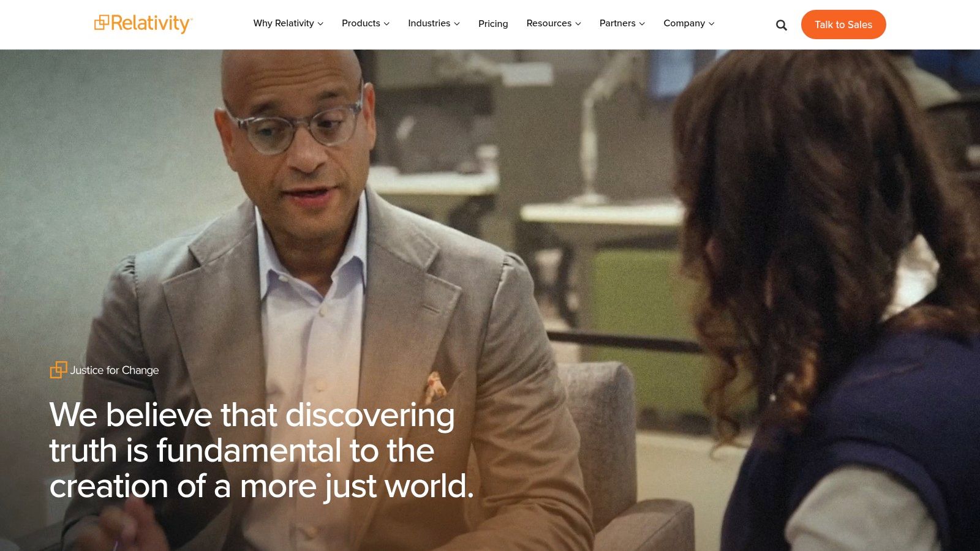Click the Relativity logo
The image size is (980, 551).
coord(143,23)
